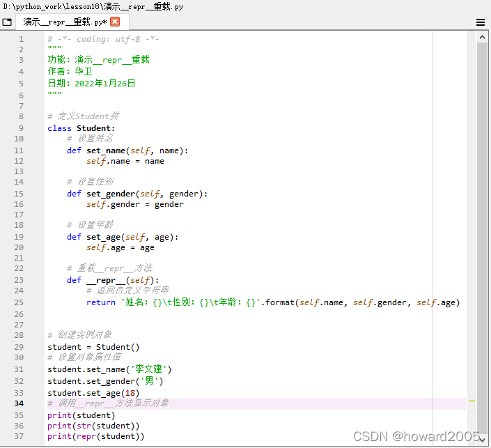This screenshot has height=448, width=491.
Task: Click 'self.name = name' statement
Action: pyautogui.click(x=125, y=161)
